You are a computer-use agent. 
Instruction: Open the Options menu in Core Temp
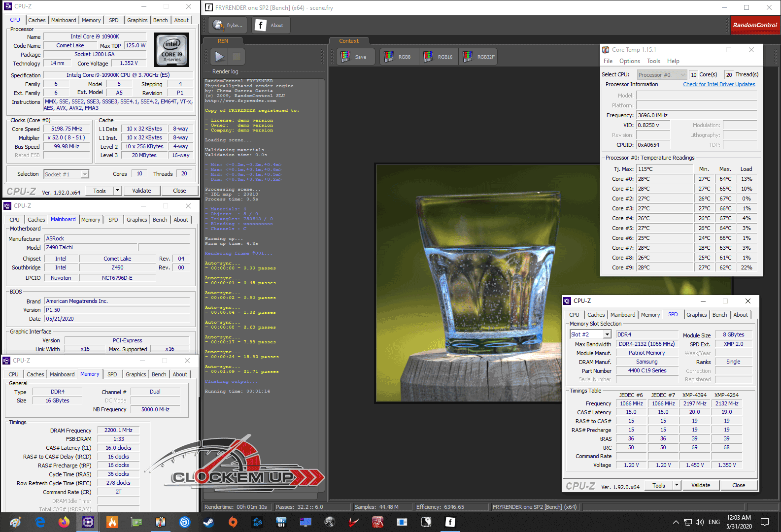click(629, 61)
